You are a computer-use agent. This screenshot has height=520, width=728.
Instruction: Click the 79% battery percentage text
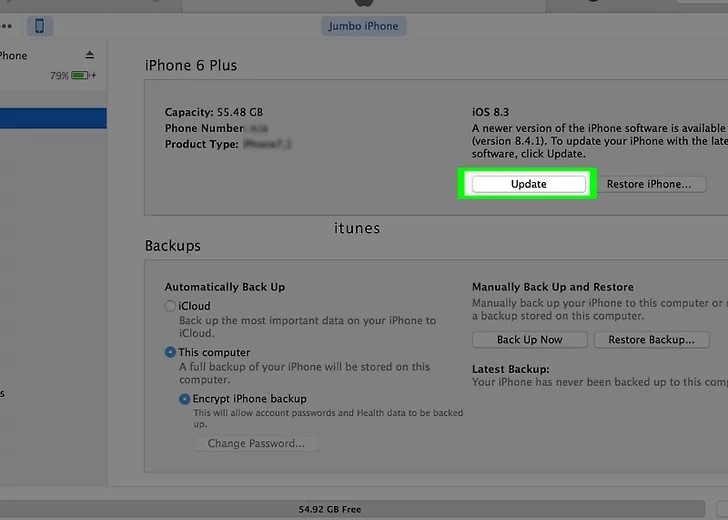click(59, 75)
